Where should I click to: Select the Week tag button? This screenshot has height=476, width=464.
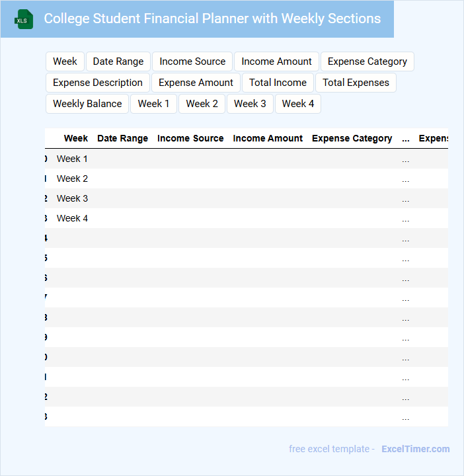pyautogui.click(x=65, y=61)
